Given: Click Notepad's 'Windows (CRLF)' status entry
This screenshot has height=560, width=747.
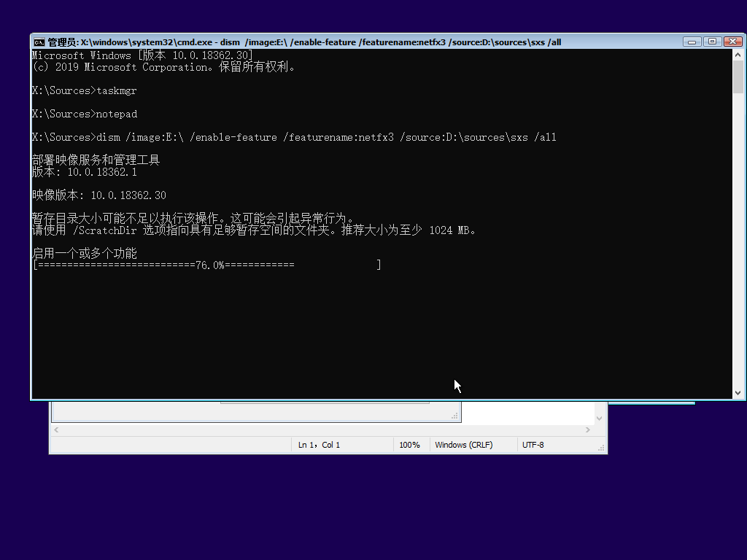Looking at the screenshot, I should tap(463, 445).
